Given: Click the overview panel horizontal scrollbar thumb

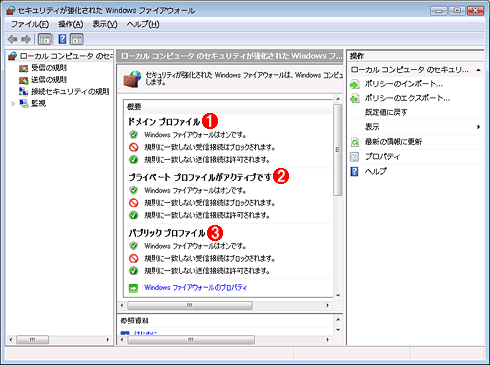Looking at the screenshot, I should [x=190, y=305].
